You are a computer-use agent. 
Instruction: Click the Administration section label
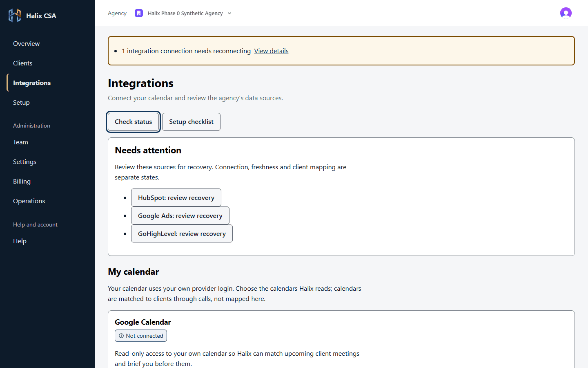(x=31, y=126)
